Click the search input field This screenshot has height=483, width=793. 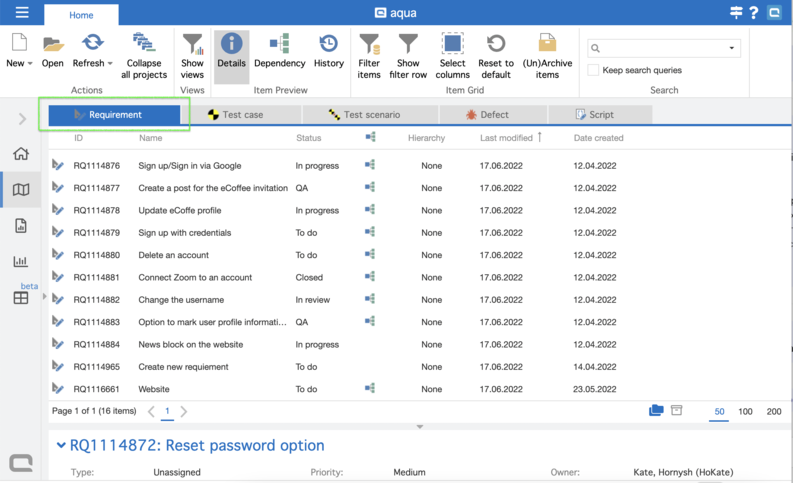coord(660,48)
